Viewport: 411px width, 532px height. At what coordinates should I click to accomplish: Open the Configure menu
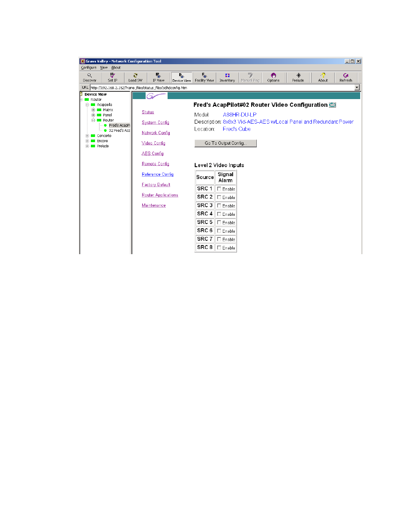click(89, 68)
